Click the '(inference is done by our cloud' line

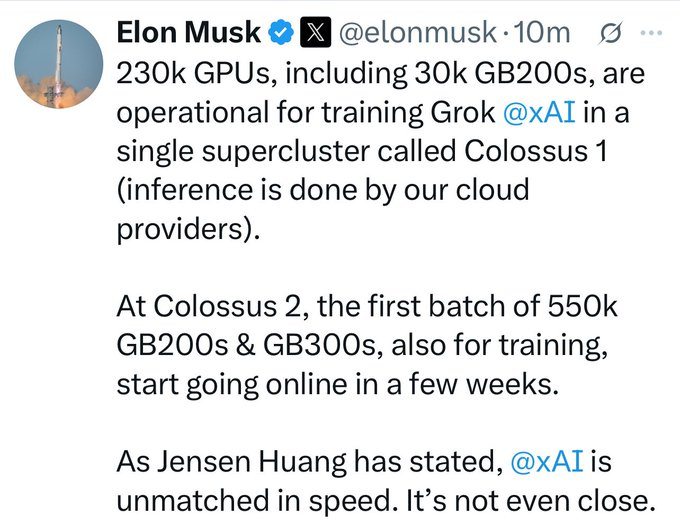pyautogui.click(x=323, y=190)
